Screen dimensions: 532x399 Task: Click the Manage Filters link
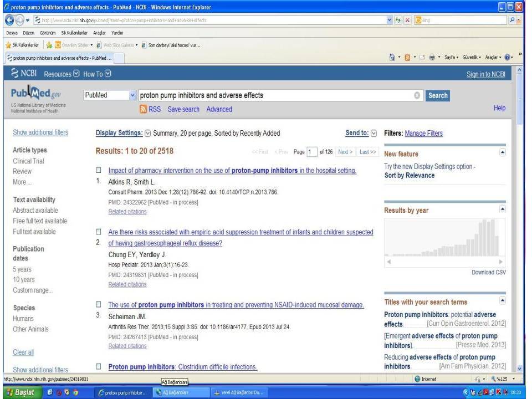tap(423, 134)
